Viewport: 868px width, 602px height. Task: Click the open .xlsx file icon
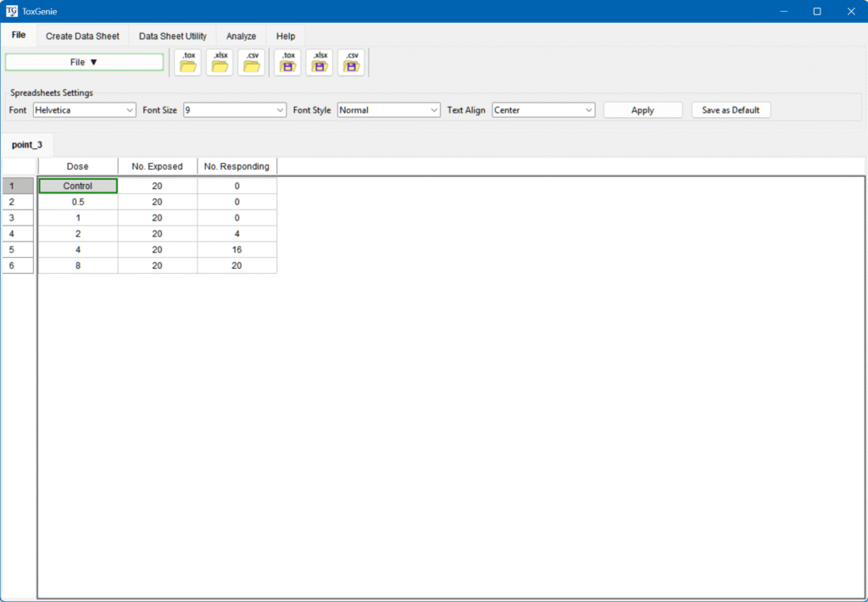220,63
